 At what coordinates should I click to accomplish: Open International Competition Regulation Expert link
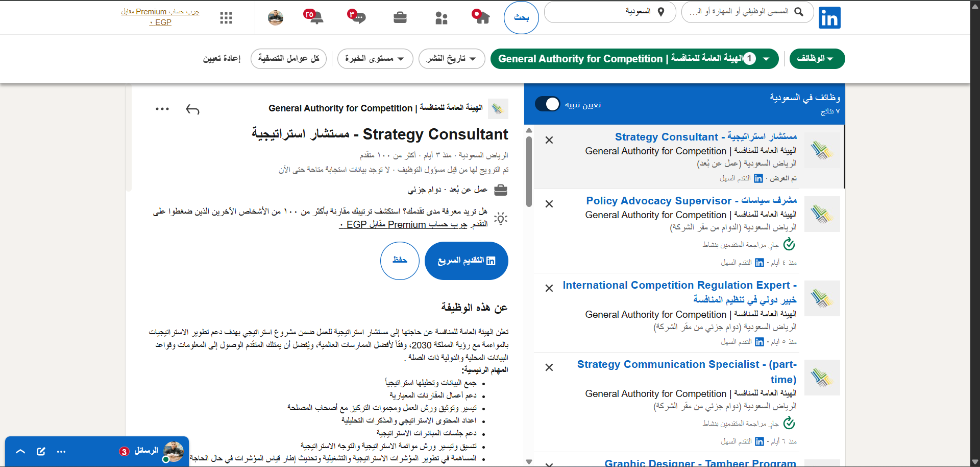click(680, 292)
